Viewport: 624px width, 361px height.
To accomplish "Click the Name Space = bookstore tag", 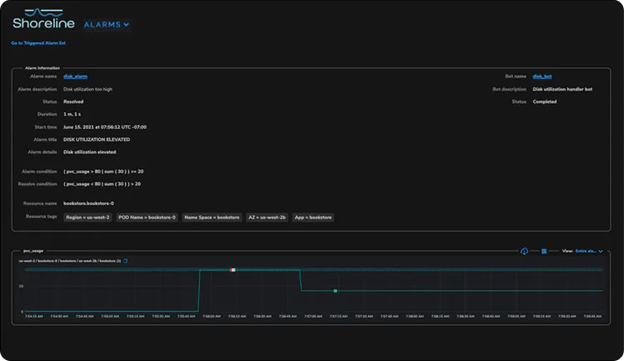I will (x=212, y=217).
